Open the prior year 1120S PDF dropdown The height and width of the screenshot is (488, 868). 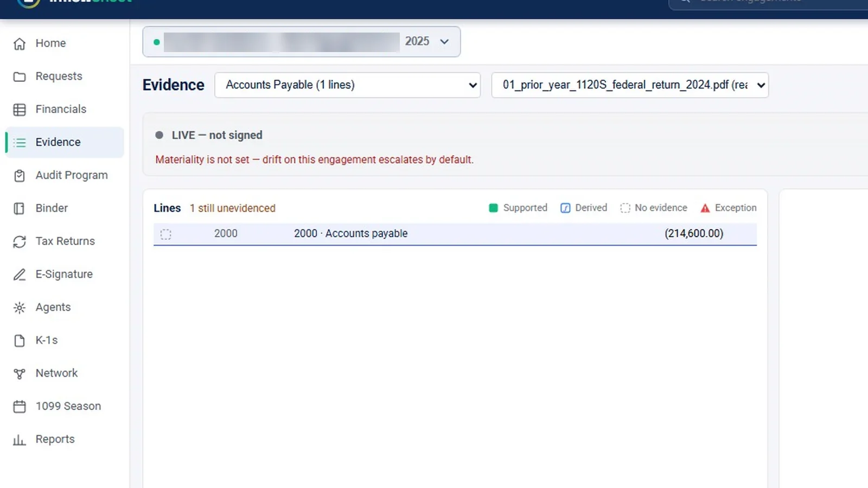(x=630, y=85)
